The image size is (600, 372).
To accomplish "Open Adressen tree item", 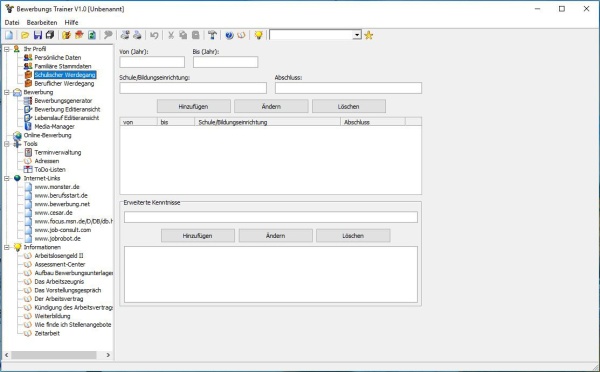I will tap(47, 161).
